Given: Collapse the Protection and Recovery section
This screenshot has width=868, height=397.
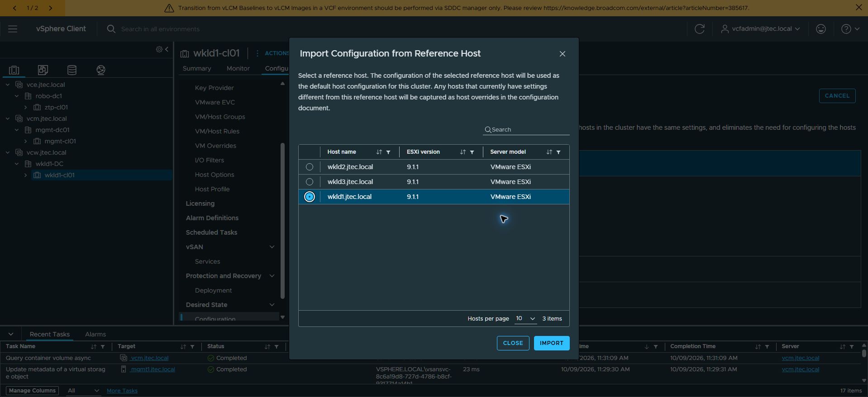Looking at the screenshot, I should [272, 276].
